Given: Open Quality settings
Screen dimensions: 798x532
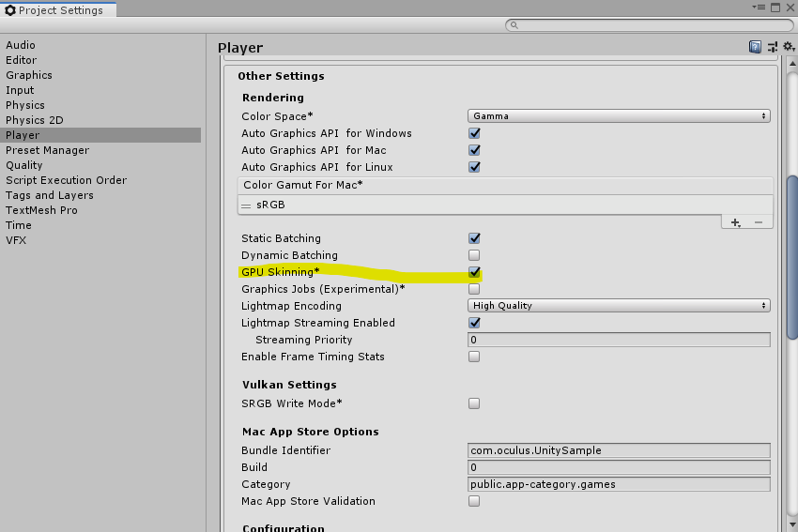Looking at the screenshot, I should (x=23, y=165).
